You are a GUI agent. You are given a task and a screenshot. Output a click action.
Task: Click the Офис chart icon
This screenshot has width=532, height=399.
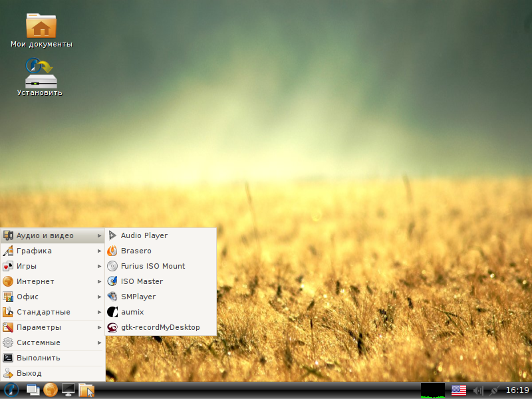point(8,297)
